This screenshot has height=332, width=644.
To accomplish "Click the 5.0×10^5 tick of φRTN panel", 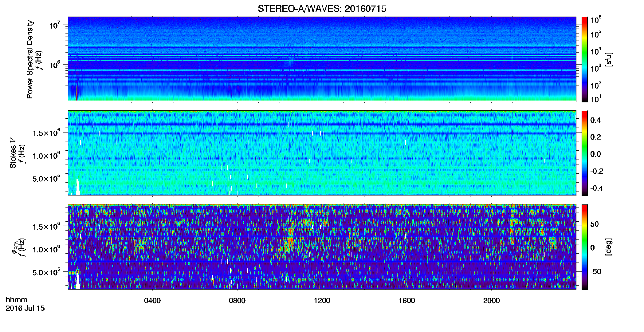I will pos(46,272).
